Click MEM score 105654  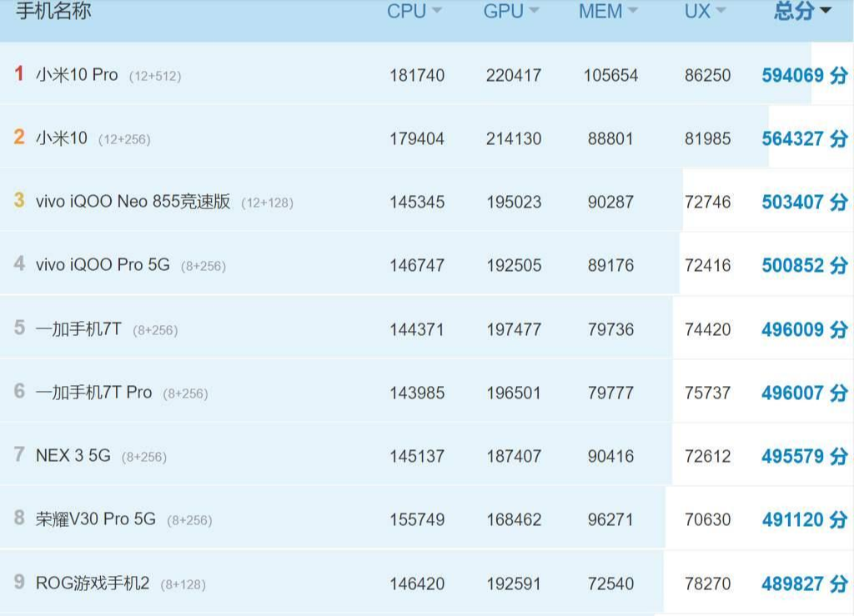(610, 75)
